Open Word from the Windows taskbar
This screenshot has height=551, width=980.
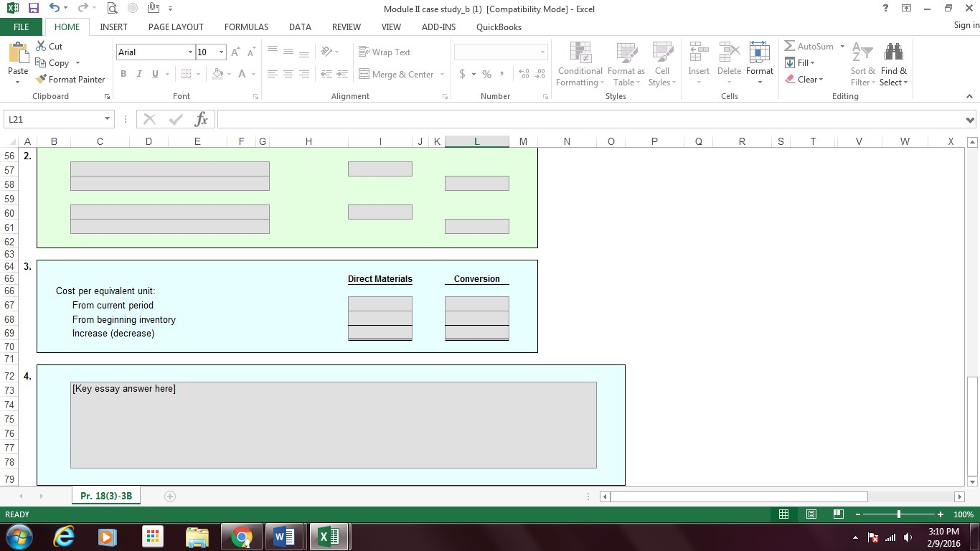coord(284,537)
